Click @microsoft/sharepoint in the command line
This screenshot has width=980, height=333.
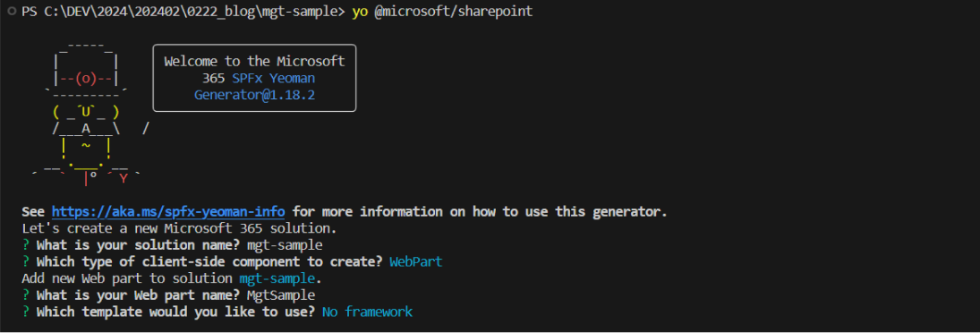click(x=453, y=12)
